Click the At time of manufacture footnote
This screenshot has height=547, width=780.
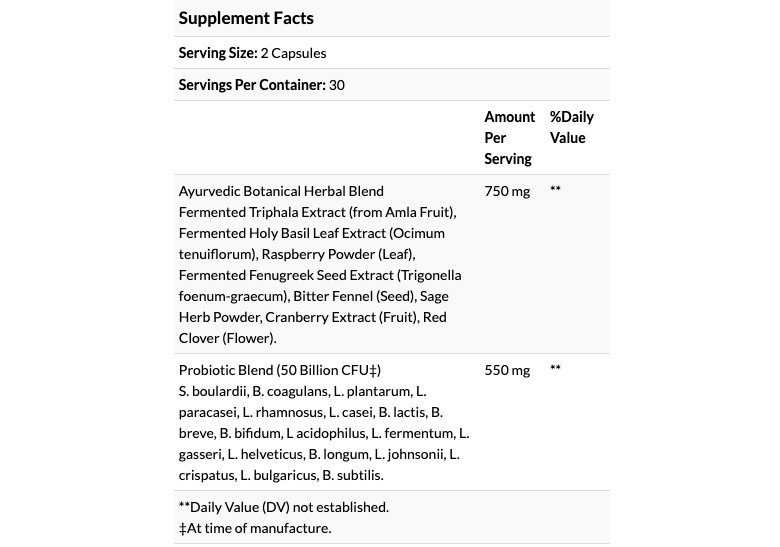[x=255, y=528]
